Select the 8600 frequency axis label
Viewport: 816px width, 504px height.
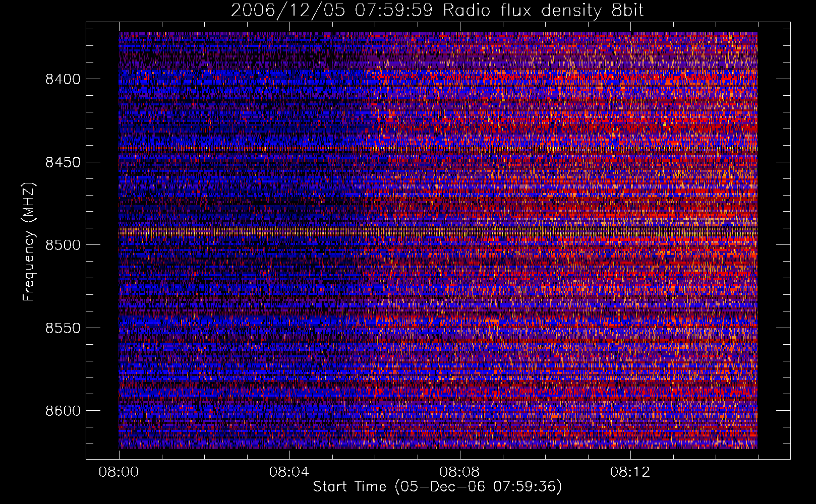pos(63,411)
